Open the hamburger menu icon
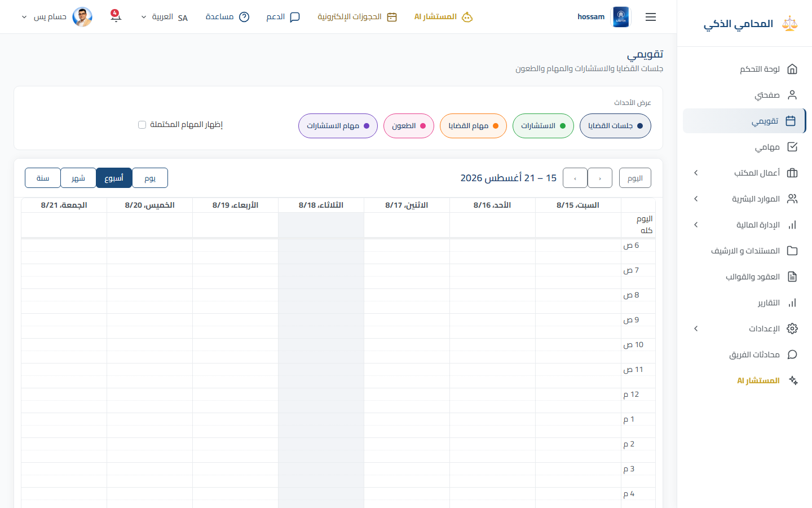Screen dimensions: 812x508 pos(651,17)
